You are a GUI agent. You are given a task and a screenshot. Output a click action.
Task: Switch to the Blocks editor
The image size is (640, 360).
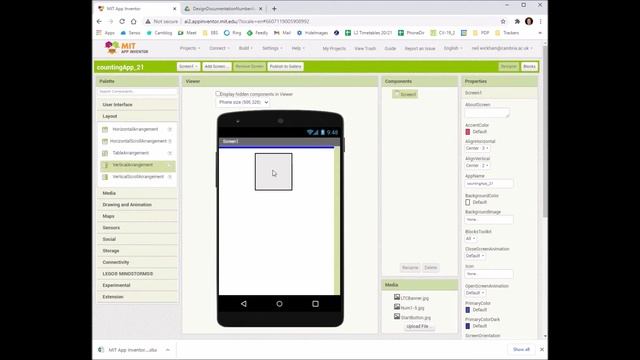coord(529,67)
